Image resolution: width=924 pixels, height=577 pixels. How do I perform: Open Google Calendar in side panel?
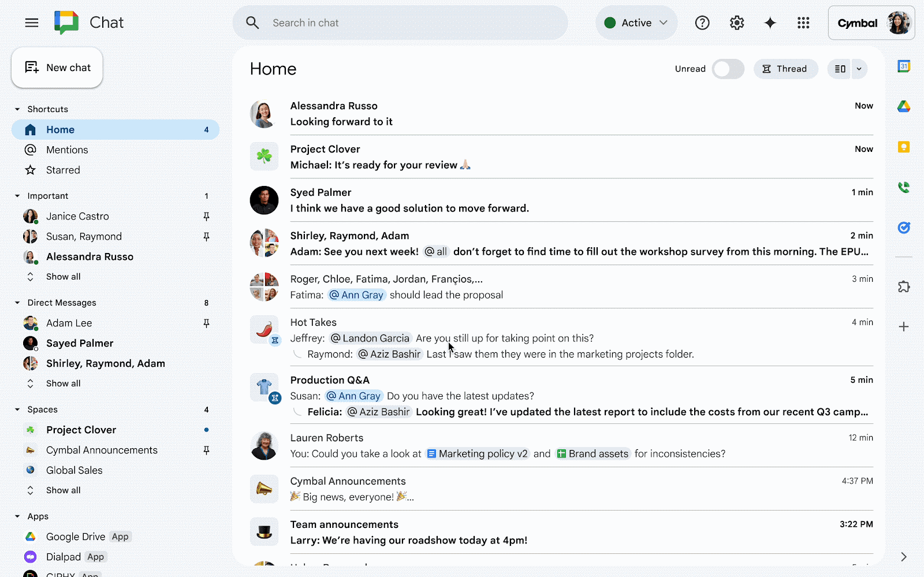point(904,66)
